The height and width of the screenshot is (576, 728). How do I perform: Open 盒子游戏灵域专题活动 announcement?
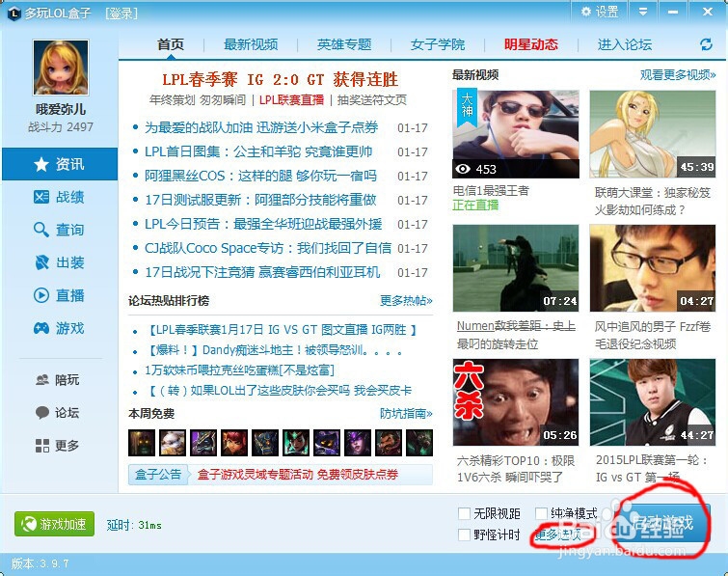click(298, 475)
